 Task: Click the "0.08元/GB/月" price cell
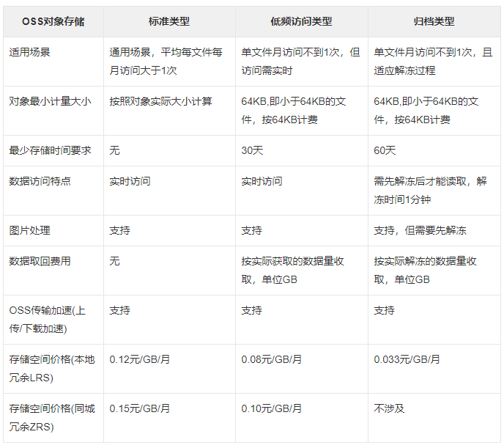click(272, 359)
